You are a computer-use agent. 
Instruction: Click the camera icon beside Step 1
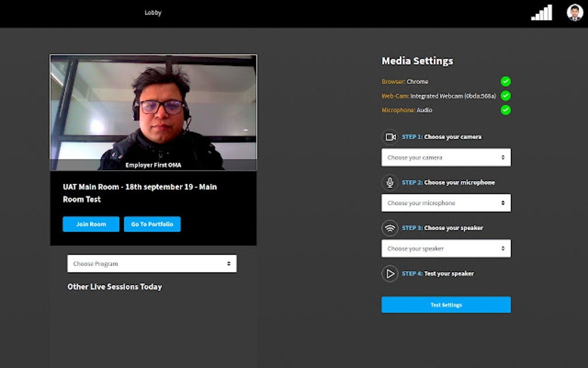click(x=389, y=137)
